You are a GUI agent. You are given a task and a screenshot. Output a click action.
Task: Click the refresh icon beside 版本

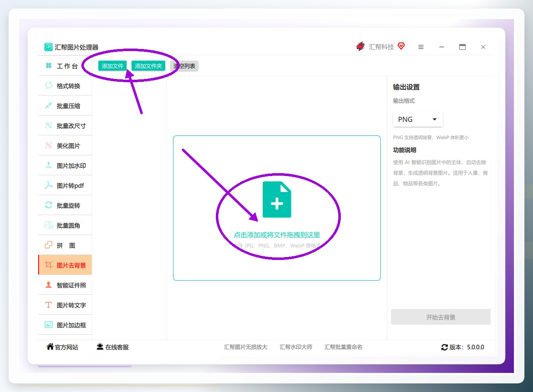pos(445,347)
